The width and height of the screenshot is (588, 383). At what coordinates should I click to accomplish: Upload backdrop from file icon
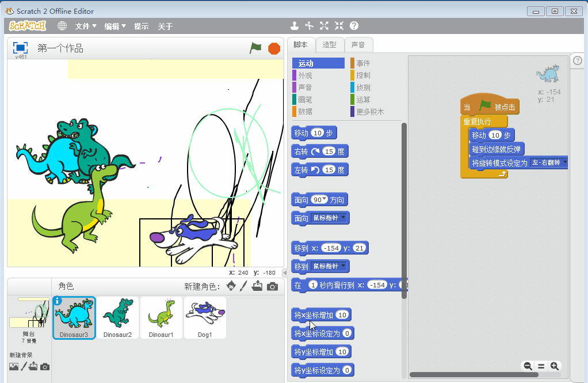click(x=33, y=366)
